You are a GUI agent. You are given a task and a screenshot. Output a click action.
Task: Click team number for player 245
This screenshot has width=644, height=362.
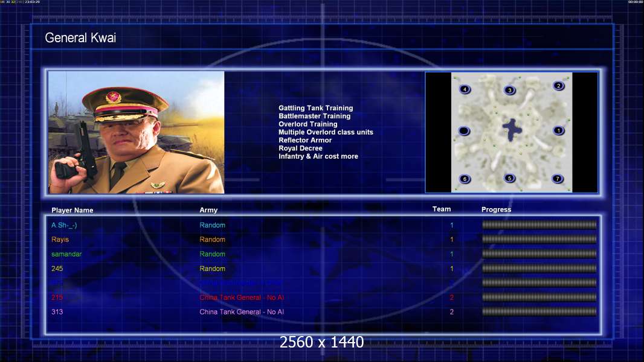click(x=451, y=268)
